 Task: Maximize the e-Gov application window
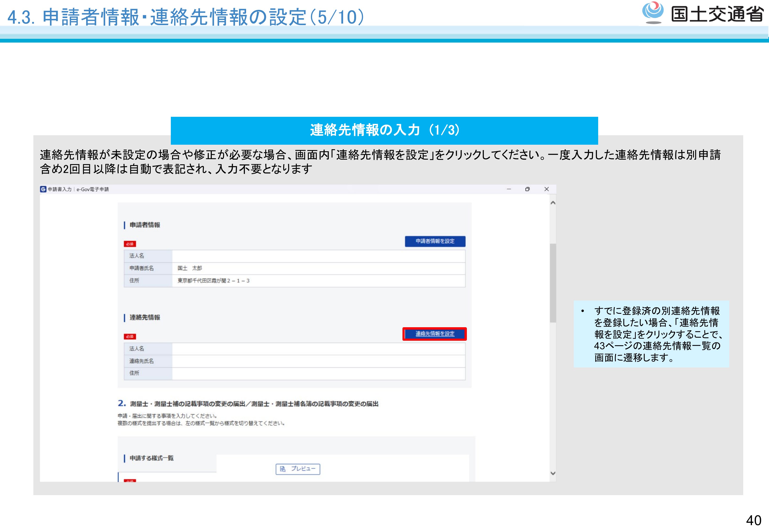(527, 189)
